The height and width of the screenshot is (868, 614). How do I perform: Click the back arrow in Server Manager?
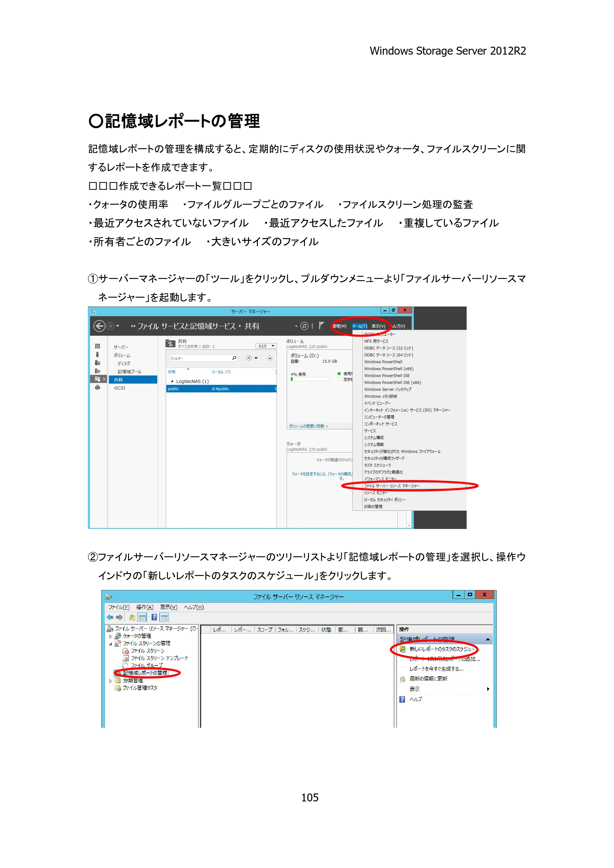99,326
